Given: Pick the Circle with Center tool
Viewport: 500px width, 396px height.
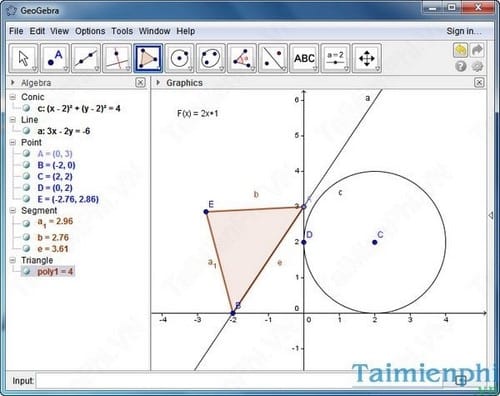Looking at the screenshot, I should coord(179,58).
